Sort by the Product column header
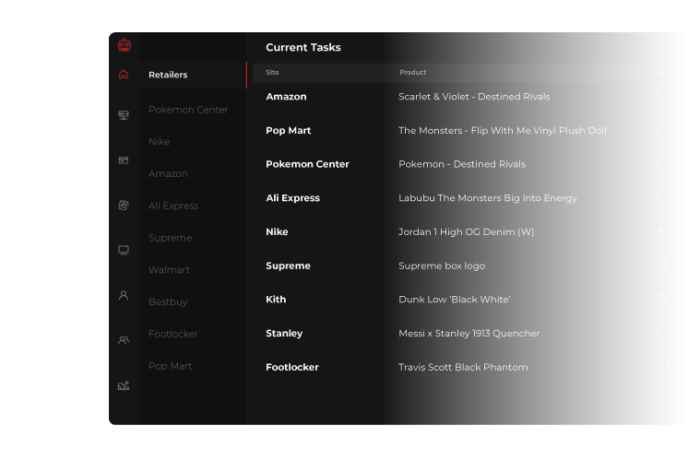Viewport: 700px width, 461px height. (413, 73)
